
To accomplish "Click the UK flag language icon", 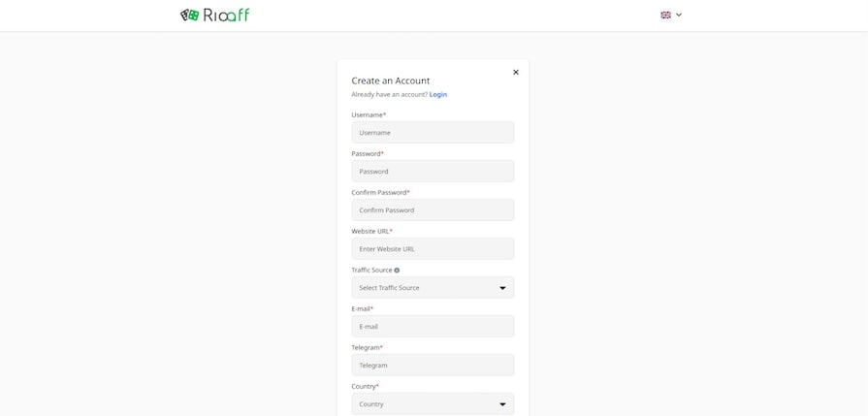I will tap(665, 15).
